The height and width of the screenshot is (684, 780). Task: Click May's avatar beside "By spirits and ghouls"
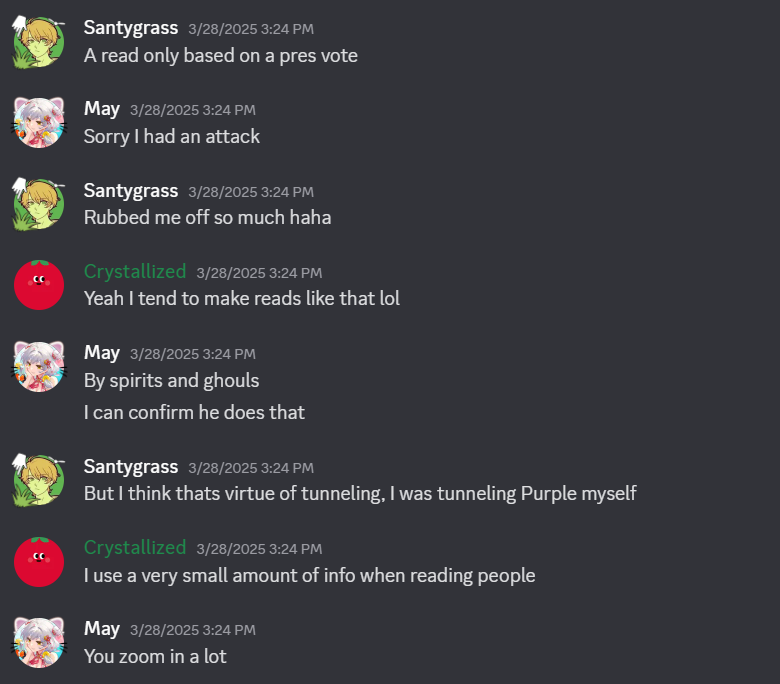[x=39, y=366]
